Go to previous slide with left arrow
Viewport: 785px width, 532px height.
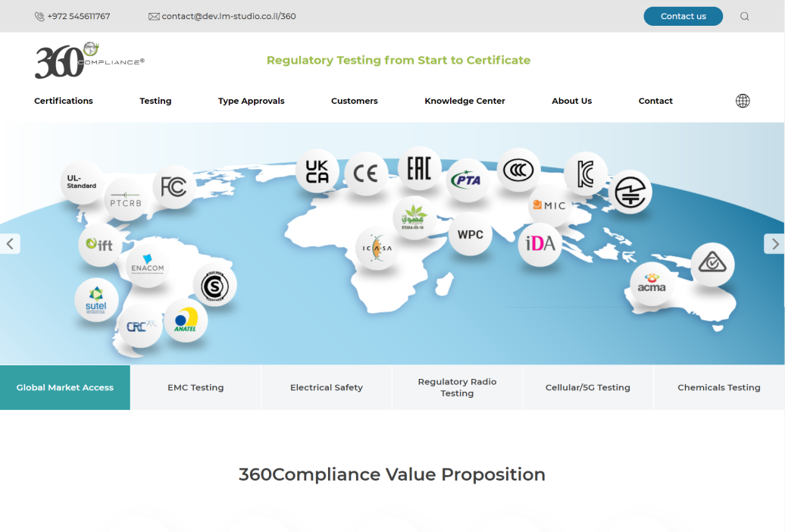pyautogui.click(x=10, y=244)
